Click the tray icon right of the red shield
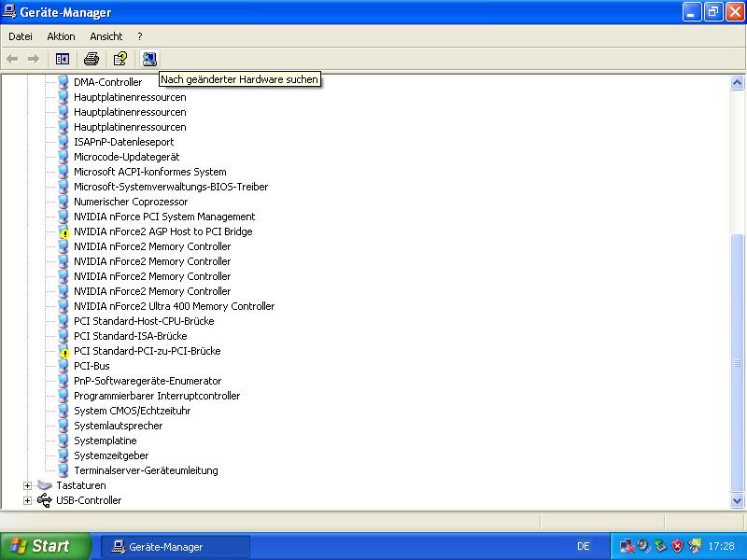The height and width of the screenshot is (560, 747). click(x=695, y=546)
